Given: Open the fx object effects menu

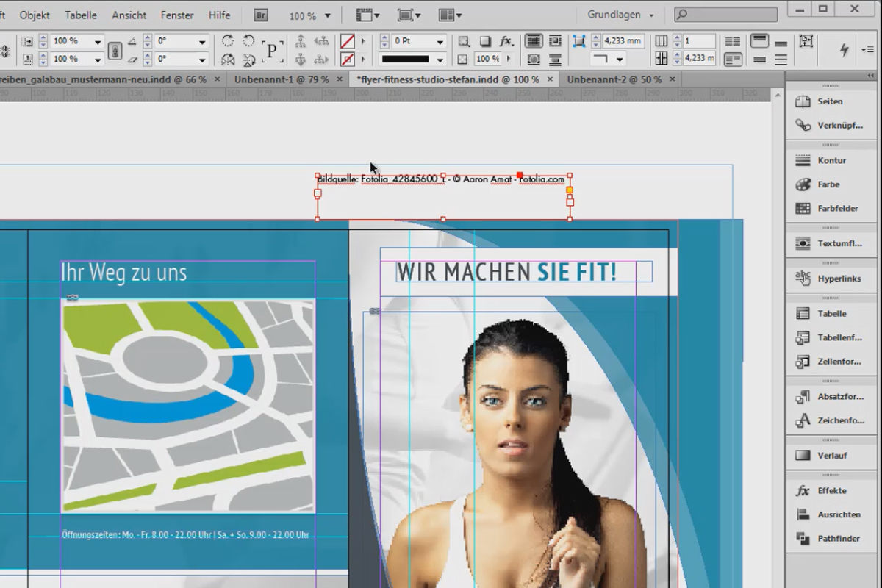Looking at the screenshot, I should click(x=506, y=41).
